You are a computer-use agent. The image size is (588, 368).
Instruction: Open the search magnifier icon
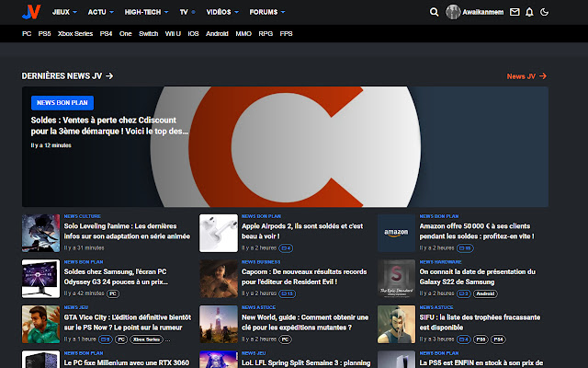[x=435, y=12]
